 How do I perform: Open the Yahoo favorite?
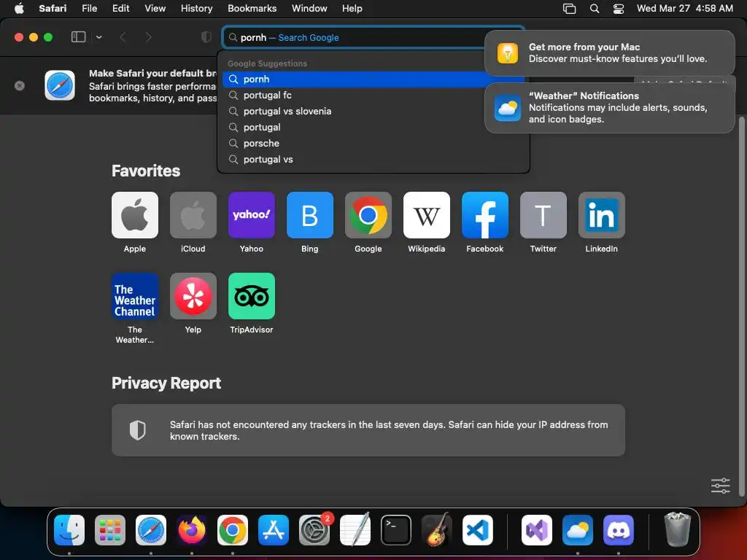tap(252, 215)
